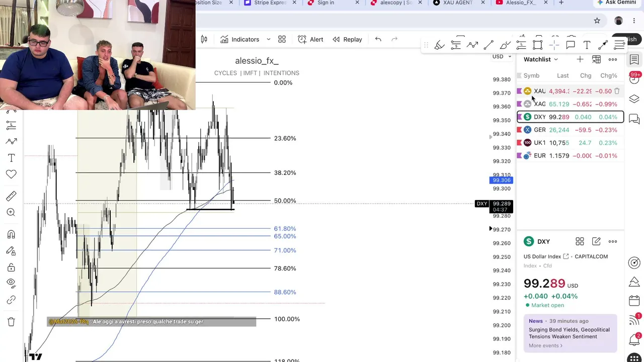The height and width of the screenshot is (362, 644).
Task: Open DXY edit note icon
Action: click(x=596, y=241)
